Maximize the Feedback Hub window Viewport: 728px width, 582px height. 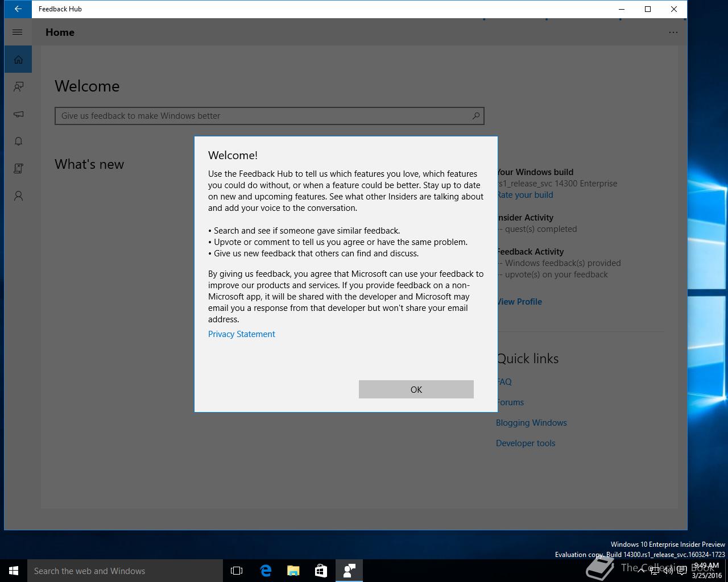tap(648, 9)
